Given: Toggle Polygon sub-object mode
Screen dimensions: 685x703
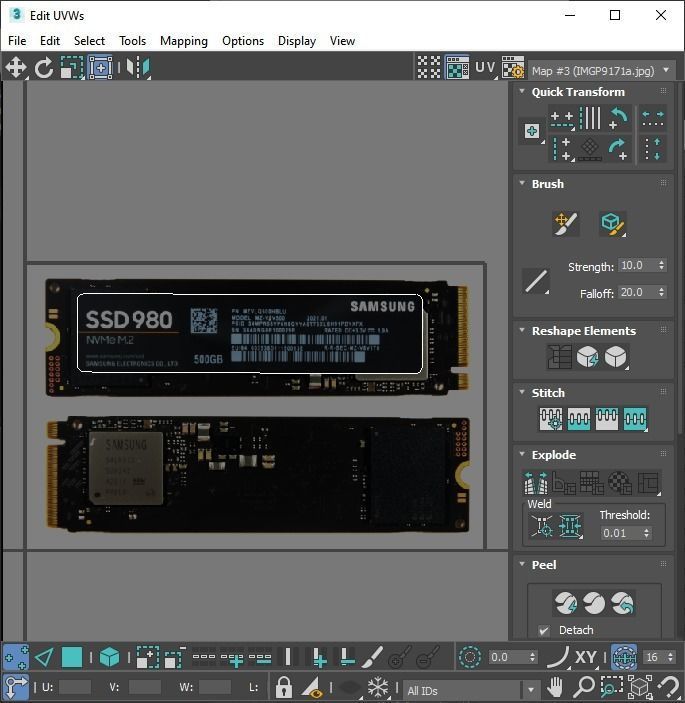Looking at the screenshot, I should pos(72,657).
